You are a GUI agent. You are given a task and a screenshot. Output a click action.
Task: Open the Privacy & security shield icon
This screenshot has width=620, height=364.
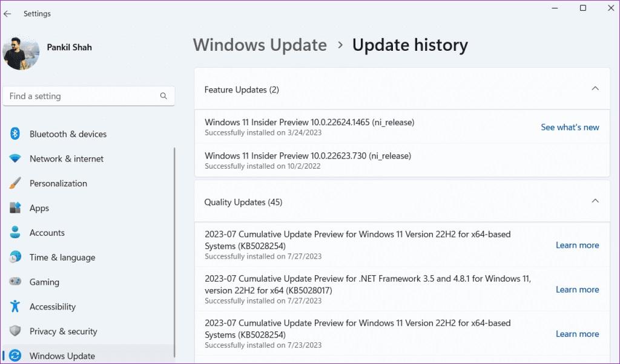click(15, 331)
